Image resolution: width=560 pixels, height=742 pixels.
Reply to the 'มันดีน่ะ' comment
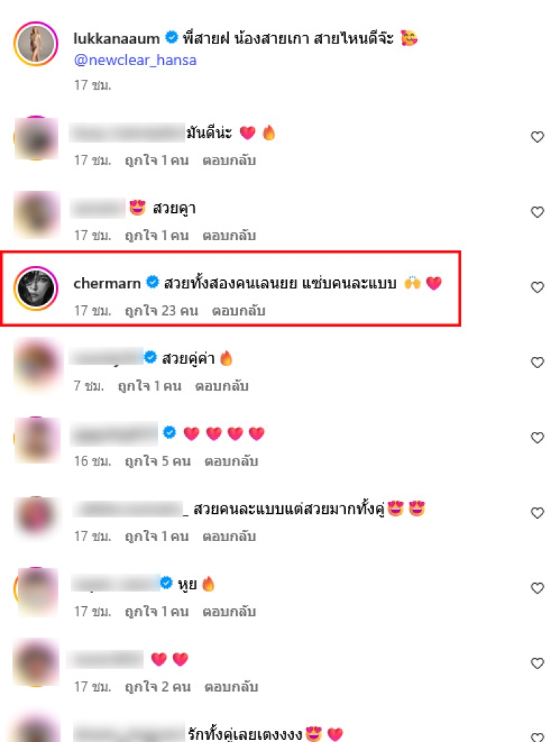(x=229, y=160)
